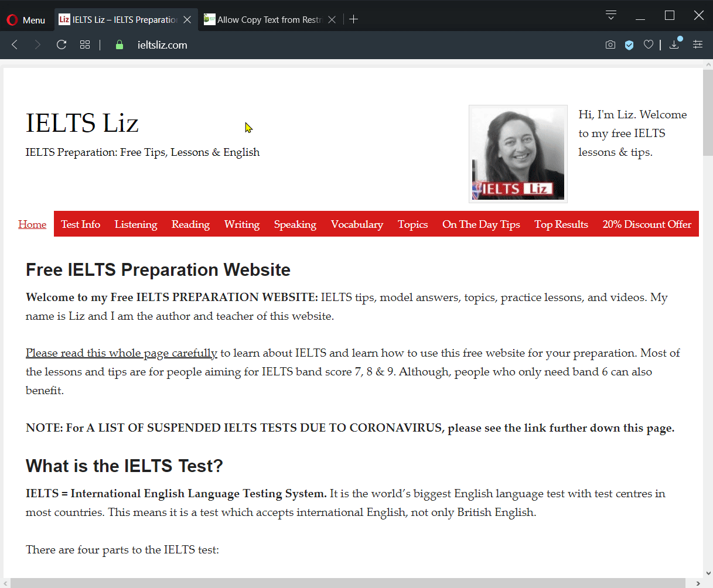Close the Allow Copy Text tab

(332, 20)
